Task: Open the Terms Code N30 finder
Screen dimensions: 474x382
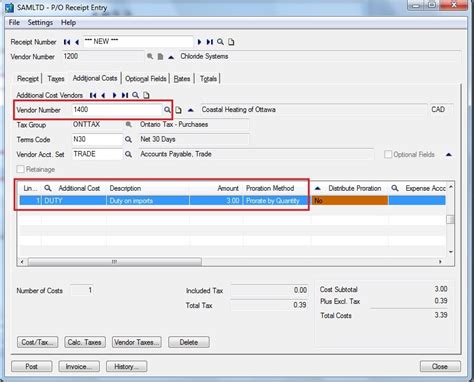Action: pos(128,139)
